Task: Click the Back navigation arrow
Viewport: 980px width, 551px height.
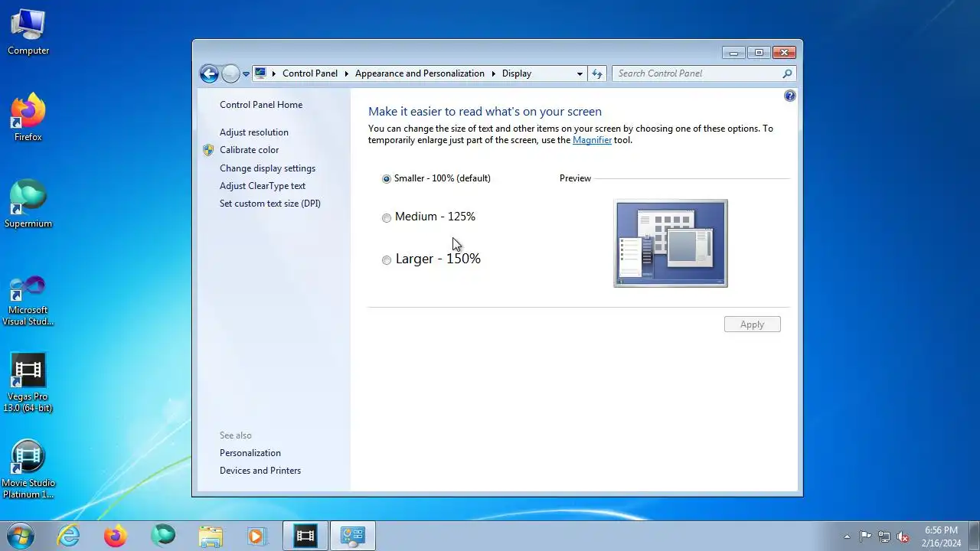Action: 209,73
